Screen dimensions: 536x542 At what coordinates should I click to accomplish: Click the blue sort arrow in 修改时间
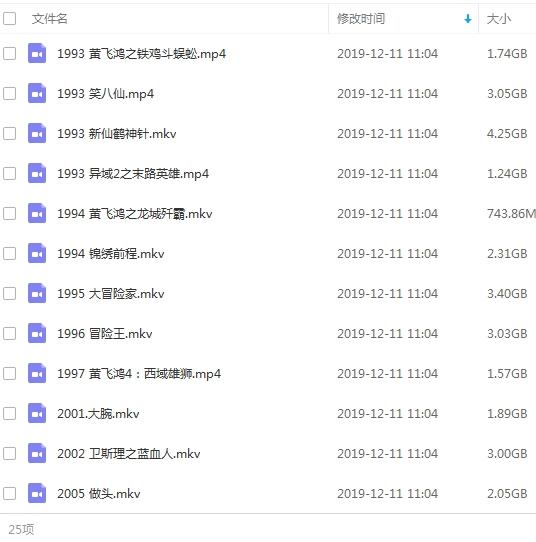pos(468,19)
